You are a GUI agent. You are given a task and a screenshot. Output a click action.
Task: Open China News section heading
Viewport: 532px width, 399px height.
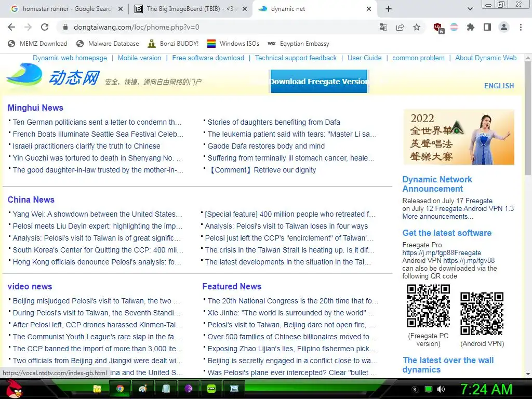click(31, 200)
